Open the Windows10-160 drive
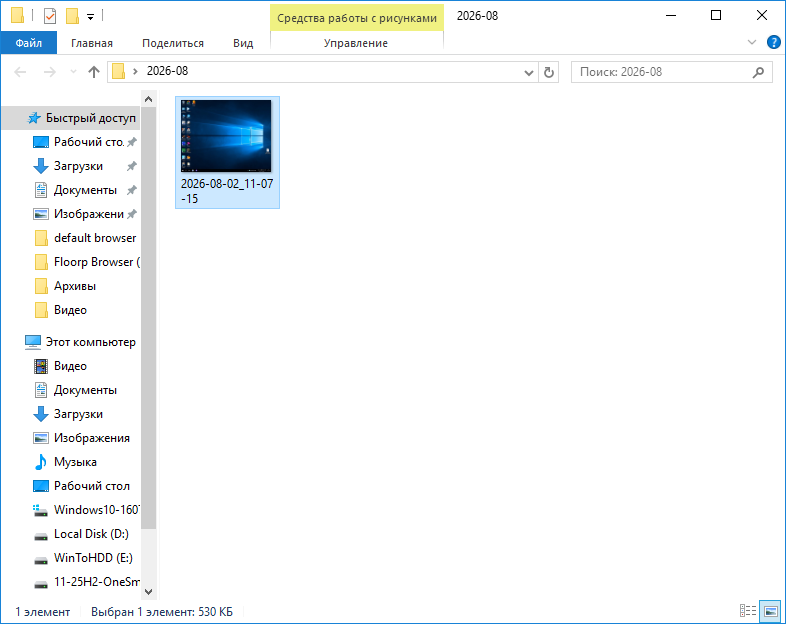 click(97, 510)
